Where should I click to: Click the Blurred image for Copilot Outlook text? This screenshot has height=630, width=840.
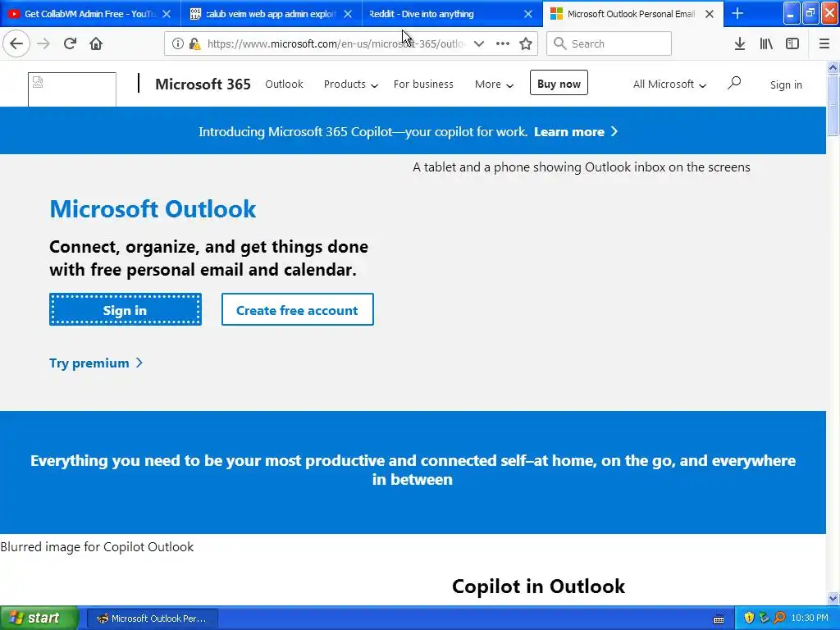pyautogui.click(x=97, y=547)
